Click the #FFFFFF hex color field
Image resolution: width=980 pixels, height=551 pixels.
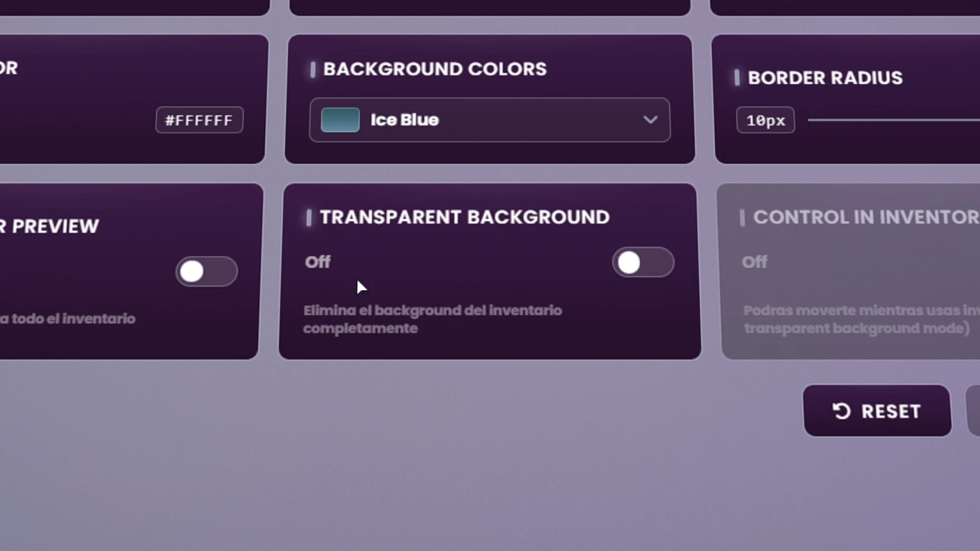(199, 120)
